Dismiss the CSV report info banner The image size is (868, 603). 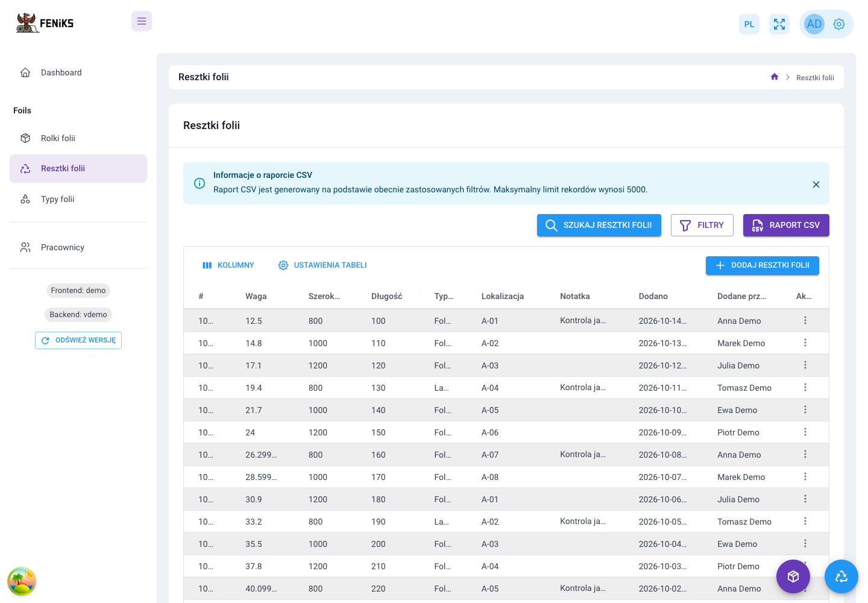(816, 185)
